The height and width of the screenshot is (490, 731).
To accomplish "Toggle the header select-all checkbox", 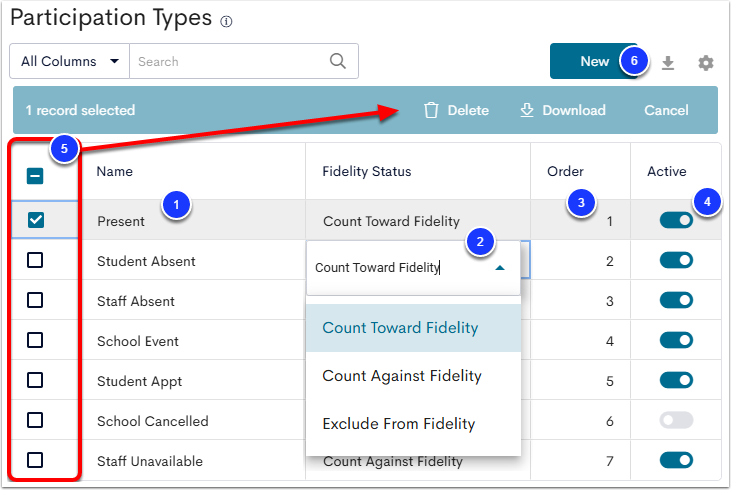I will [35, 176].
